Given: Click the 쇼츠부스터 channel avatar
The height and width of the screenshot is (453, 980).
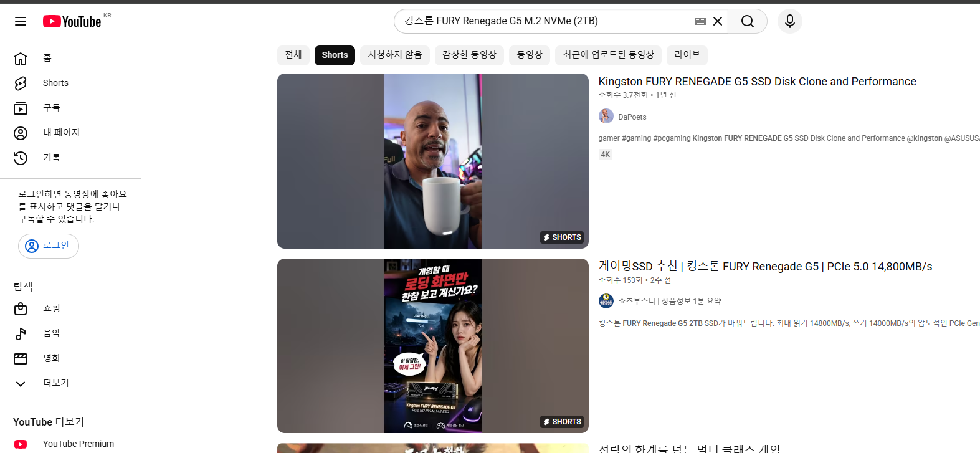Looking at the screenshot, I should [x=606, y=301].
